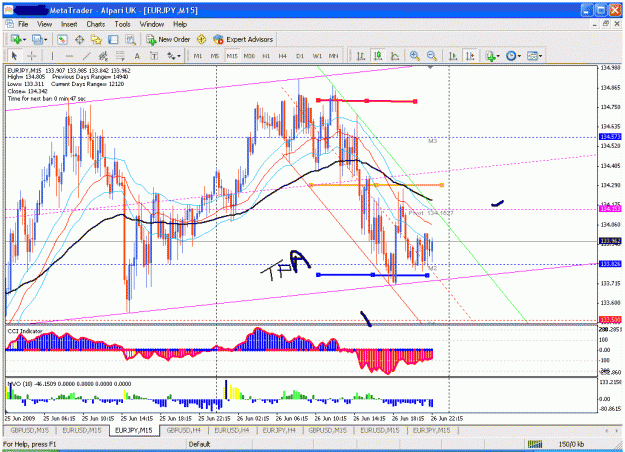
Task: Select the H1 timeframe button
Action: tap(266, 56)
